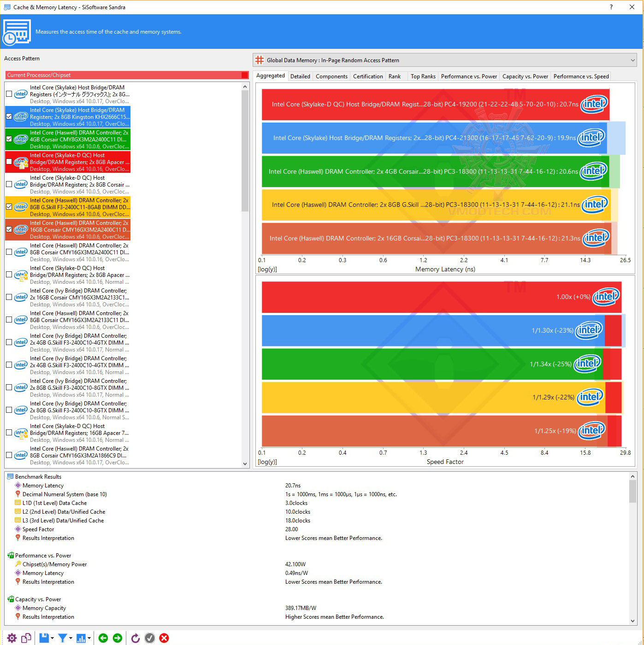Click the L1D Data Cache row icon
Screen dimensions: 644x645
point(18,503)
